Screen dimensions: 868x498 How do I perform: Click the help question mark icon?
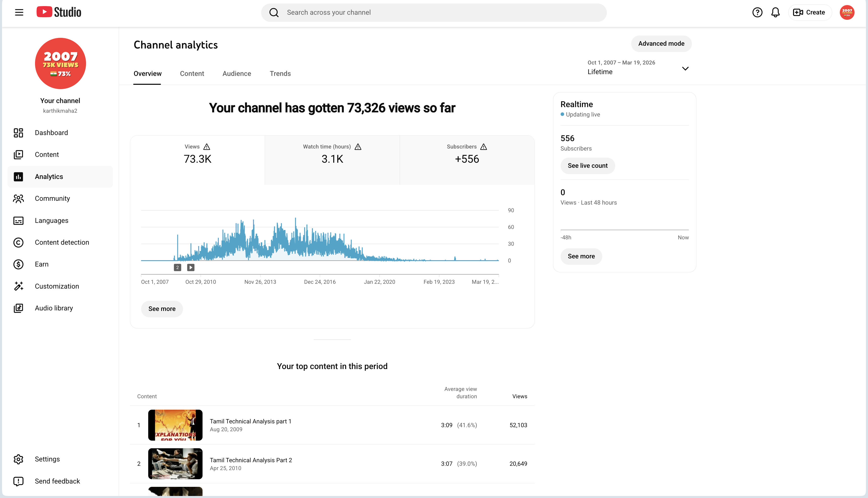pos(757,12)
